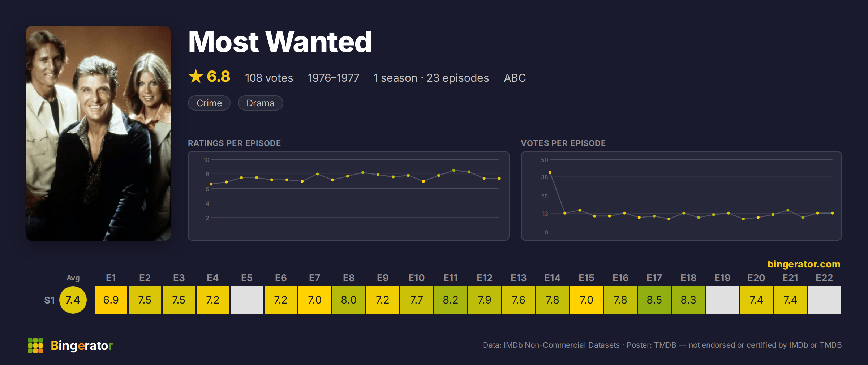Open the bingerator.com link
868x365 pixels.
pos(804,264)
